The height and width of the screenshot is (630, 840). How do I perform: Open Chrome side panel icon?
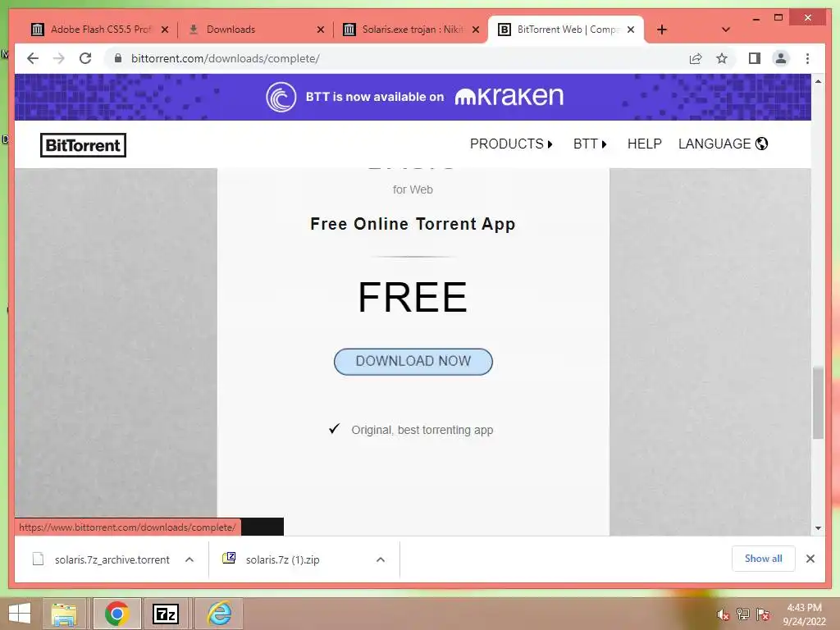point(755,58)
